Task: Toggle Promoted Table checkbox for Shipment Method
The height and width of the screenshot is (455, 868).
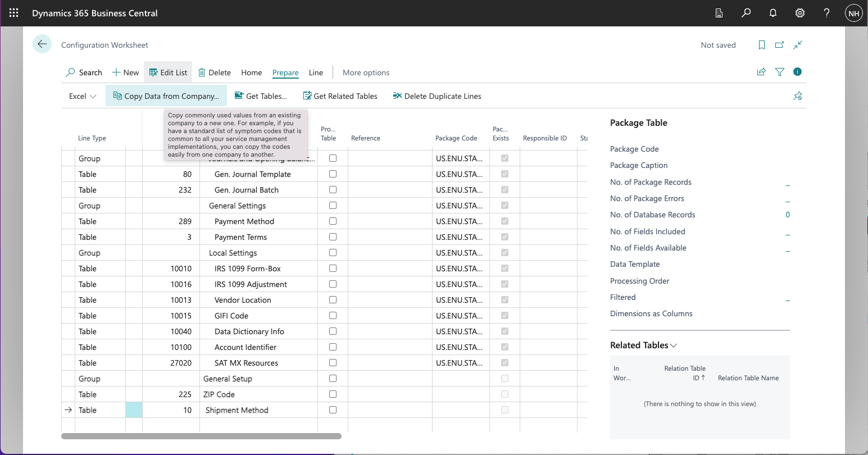Action: pos(333,410)
